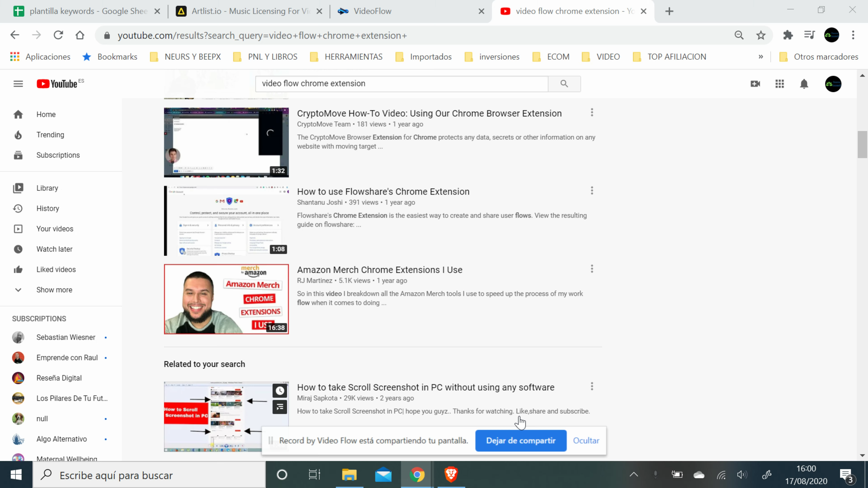Open the Chrome extensions puzzle icon
The width and height of the screenshot is (868, 488).
[788, 35]
